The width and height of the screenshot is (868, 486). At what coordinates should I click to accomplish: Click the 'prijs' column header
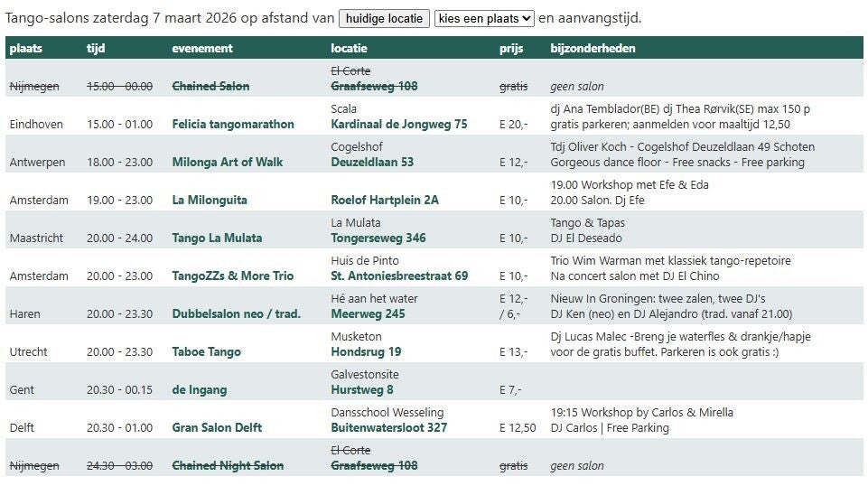[511, 48]
